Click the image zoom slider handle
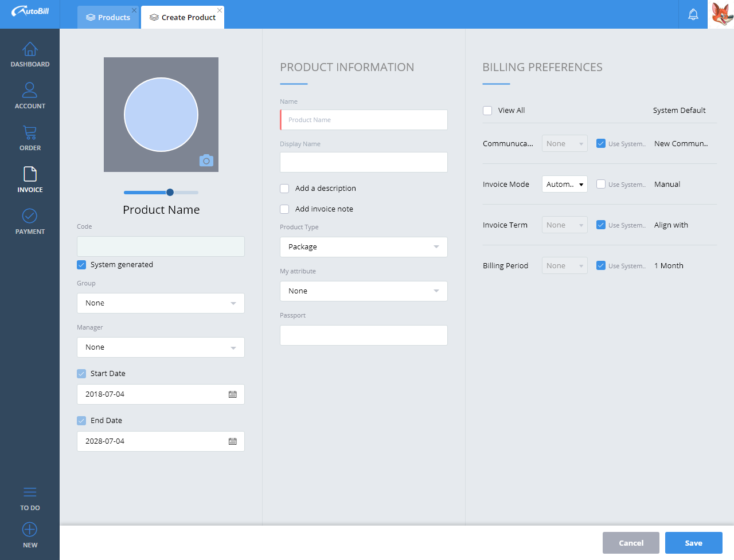Viewport: 734px width, 560px height. 170,193
